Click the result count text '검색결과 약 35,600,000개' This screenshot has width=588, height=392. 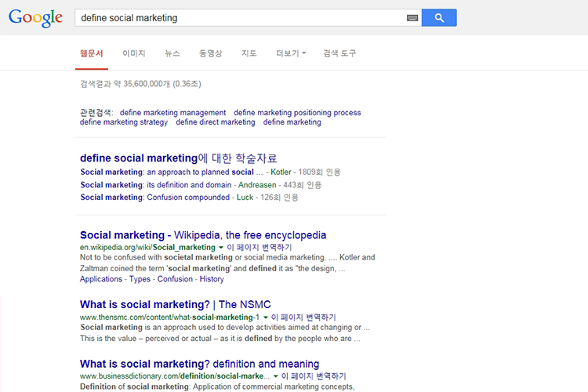pyautogui.click(x=125, y=84)
